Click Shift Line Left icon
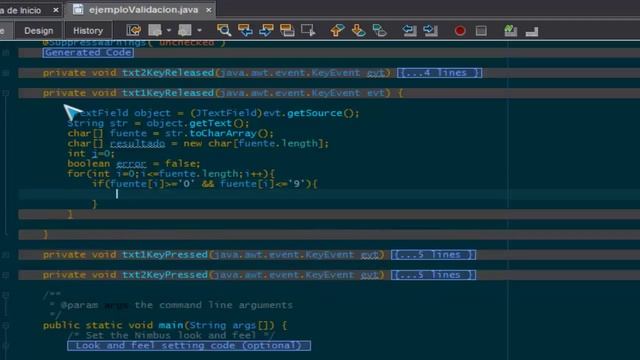 [409, 31]
